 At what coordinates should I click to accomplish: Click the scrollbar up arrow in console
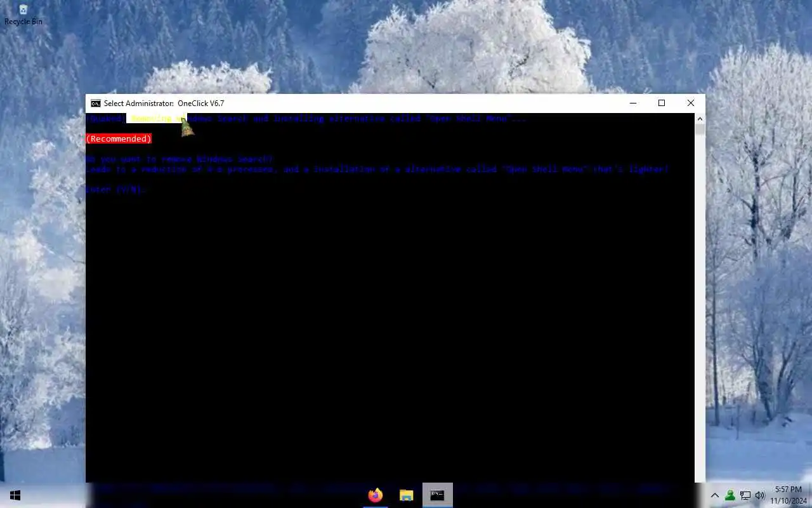tap(700, 119)
